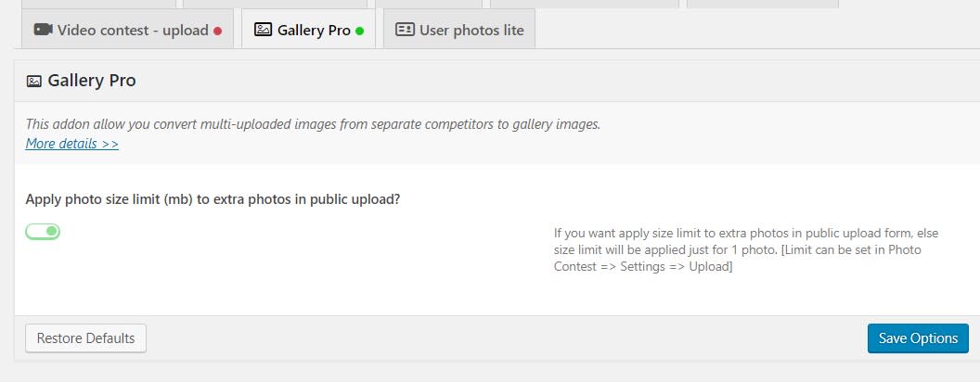The height and width of the screenshot is (382, 980).
Task: Select the narrowest cut-off tab in the top row
Action: 429,4
